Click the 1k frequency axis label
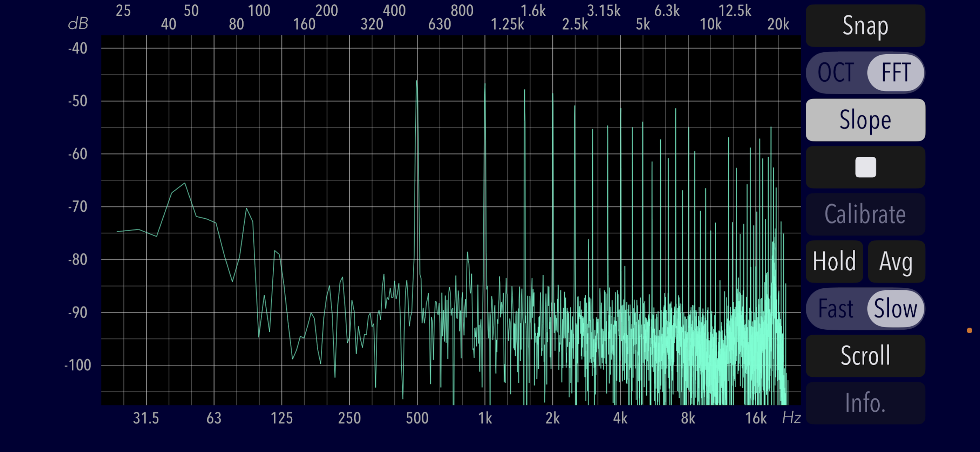980x452 pixels. coord(485,418)
